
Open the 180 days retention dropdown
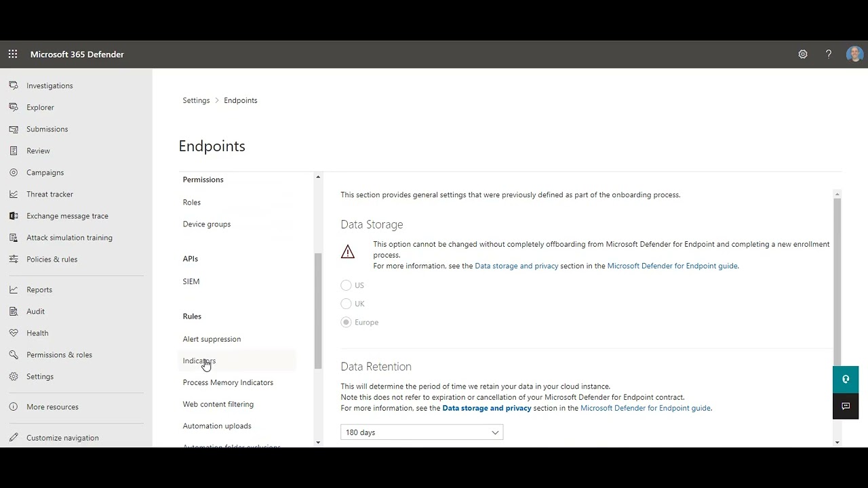click(422, 432)
